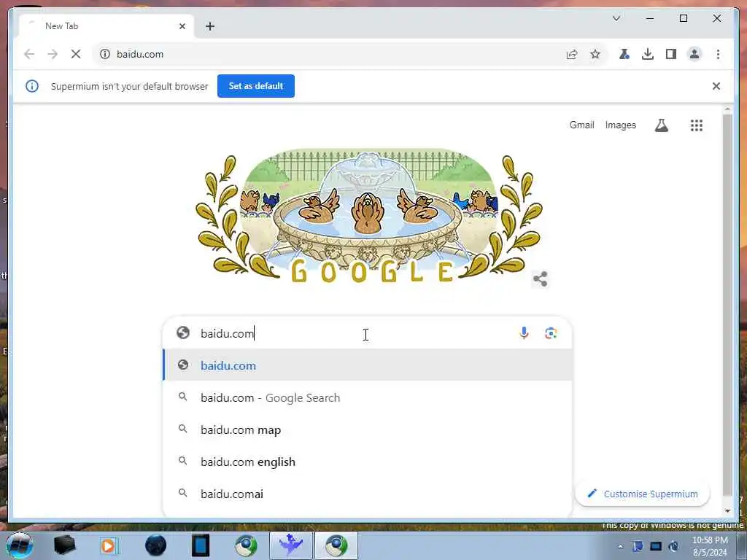This screenshot has width=747, height=560.
Task: Start voice search with the microphone
Action: [x=524, y=333]
